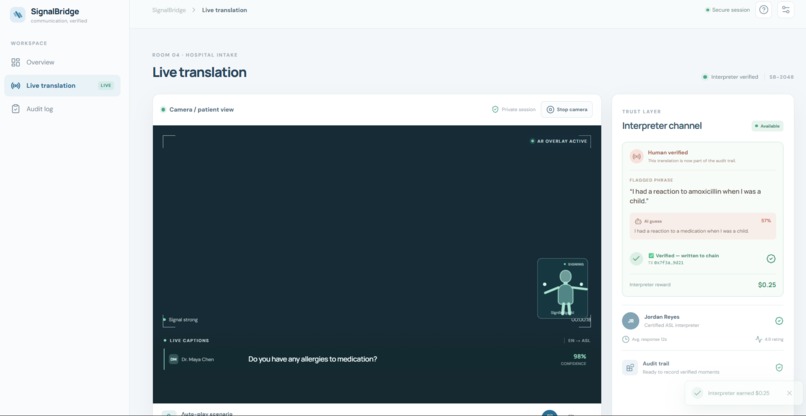Image resolution: width=806 pixels, height=416 pixels.
Task: Select Live translation in the sidebar
Action: coord(62,85)
